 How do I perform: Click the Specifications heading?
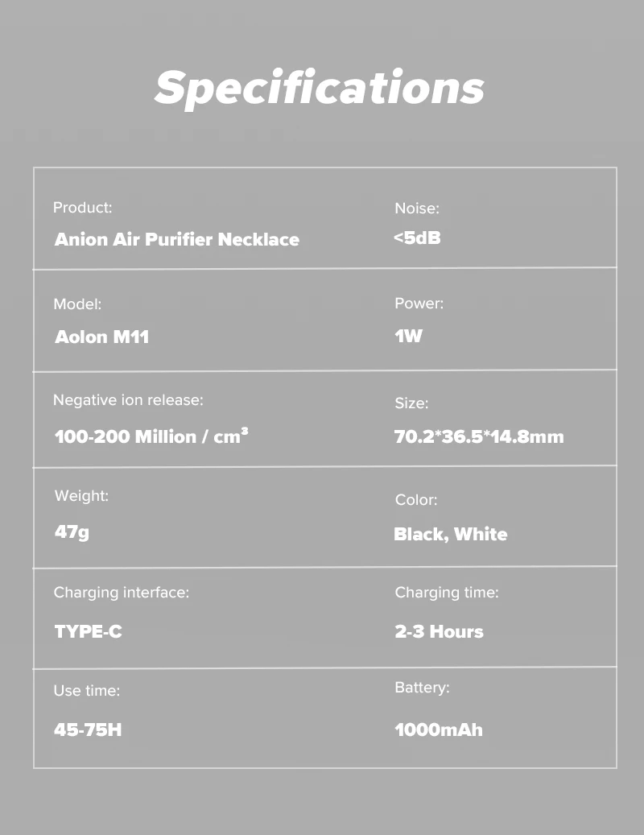point(320,89)
